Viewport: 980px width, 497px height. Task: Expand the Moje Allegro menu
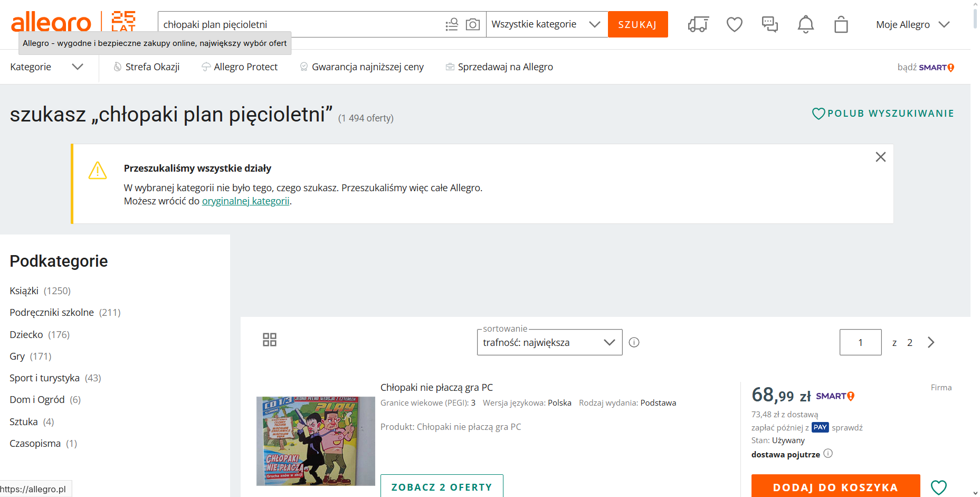pyautogui.click(x=912, y=25)
